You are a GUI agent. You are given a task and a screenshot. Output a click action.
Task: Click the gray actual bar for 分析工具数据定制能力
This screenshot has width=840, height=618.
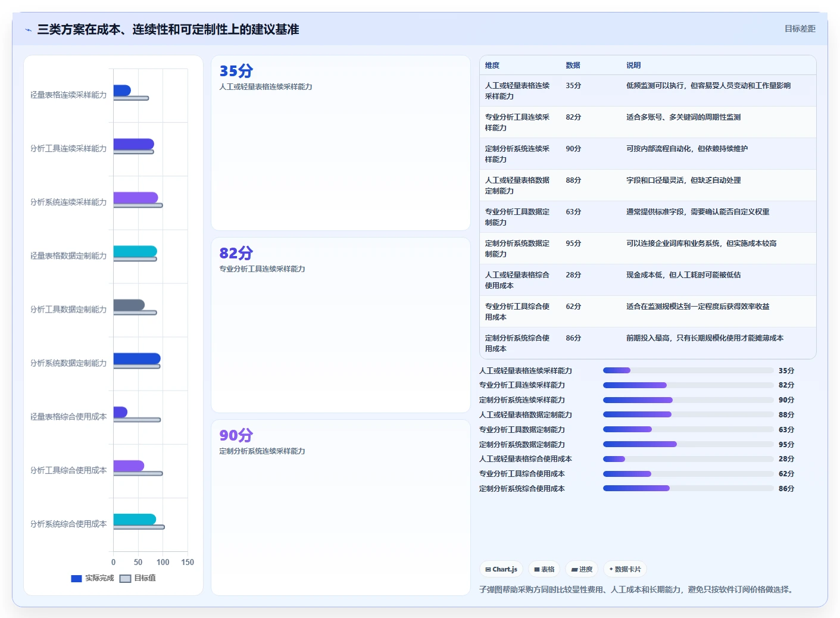coord(129,305)
